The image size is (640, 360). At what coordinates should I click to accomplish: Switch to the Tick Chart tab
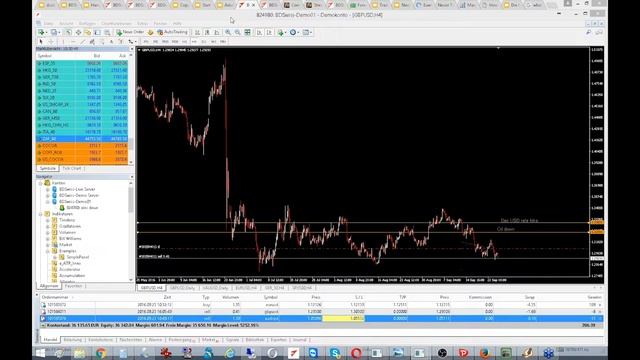pos(72,168)
